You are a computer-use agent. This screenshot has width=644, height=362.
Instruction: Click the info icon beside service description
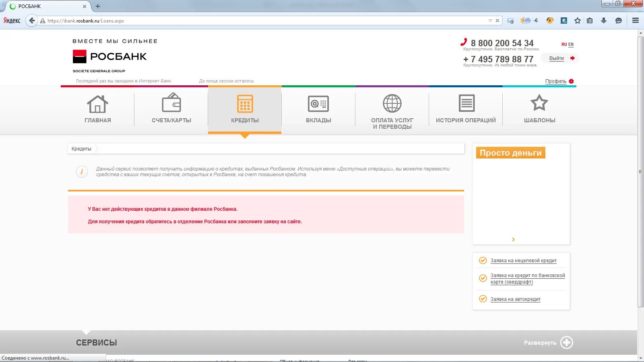tap(82, 172)
